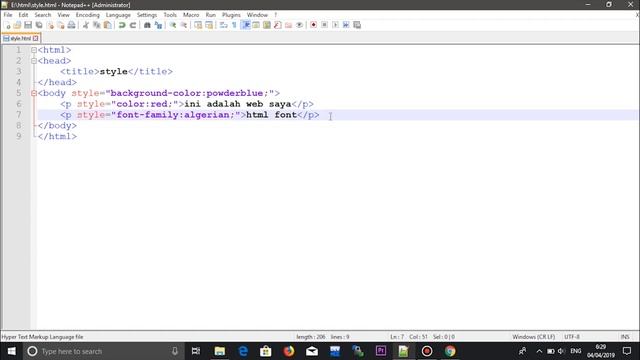Click the Zoom In toolbar icon
The width and height of the screenshot is (640, 360).
coord(173,25)
